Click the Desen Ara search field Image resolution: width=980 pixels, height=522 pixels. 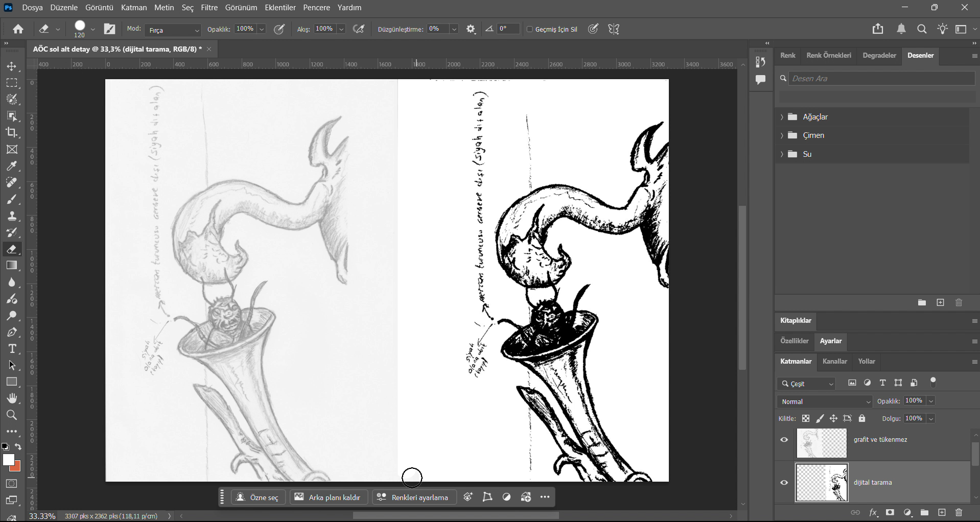coord(881,79)
